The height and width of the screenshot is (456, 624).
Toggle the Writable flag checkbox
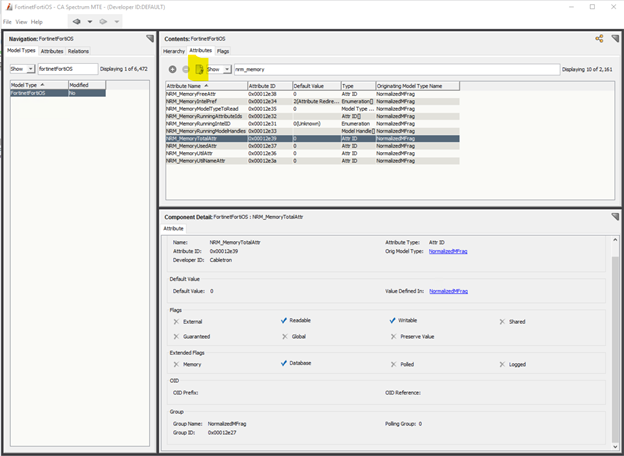393,321
